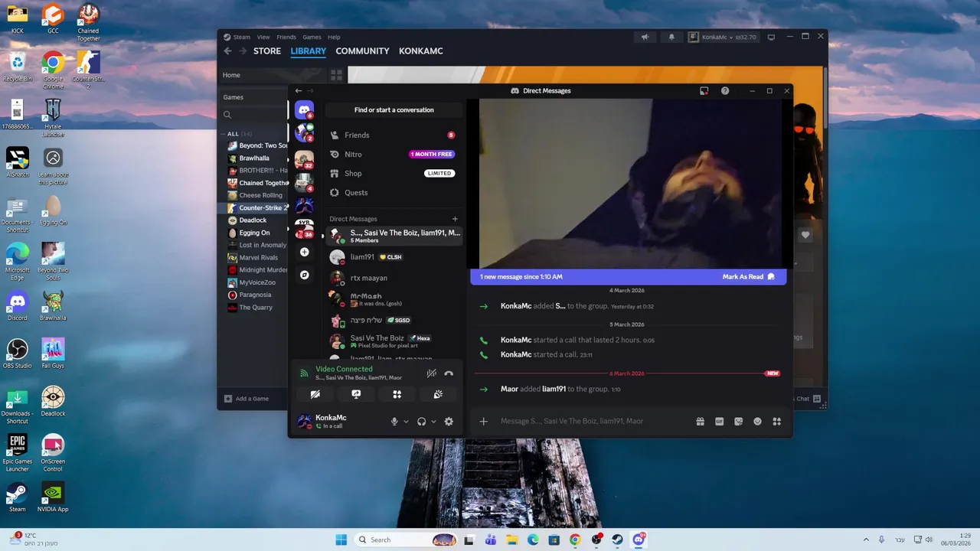Screen dimensions: 980x551
Task: Open Discord call activities button
Action: coord(397,394)
